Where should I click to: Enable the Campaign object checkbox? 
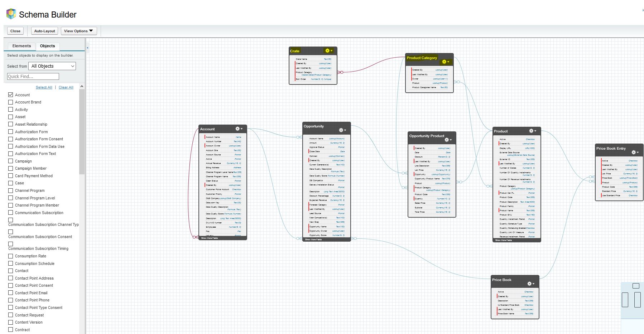coord(11,161)
